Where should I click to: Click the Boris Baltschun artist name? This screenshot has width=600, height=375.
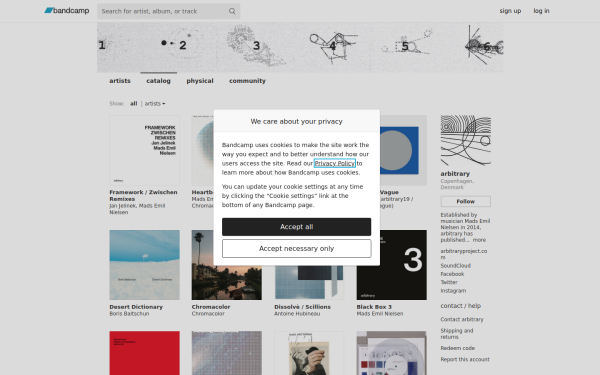[129, 314]
